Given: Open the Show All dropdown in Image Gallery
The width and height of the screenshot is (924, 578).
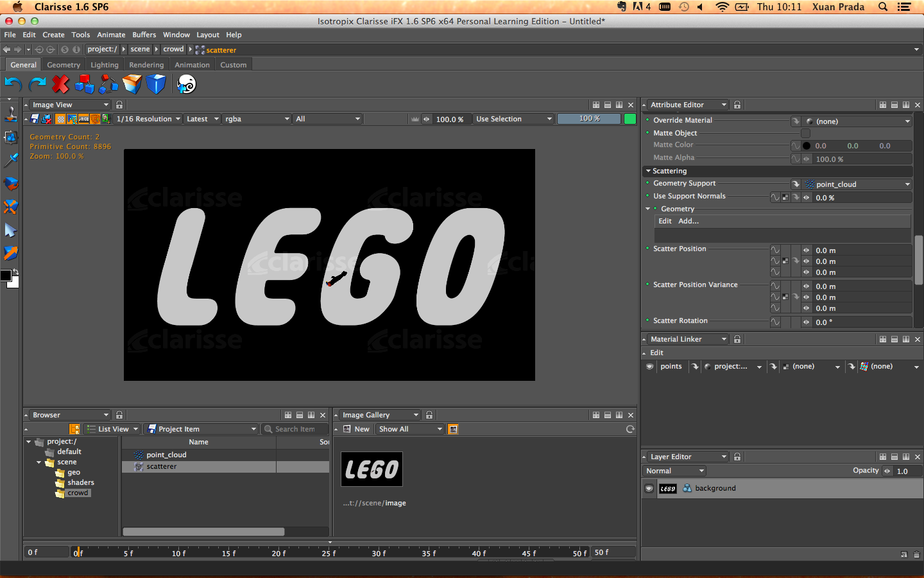Looking at the screenshot, I should pyautogui.click(x=411, y=429).
